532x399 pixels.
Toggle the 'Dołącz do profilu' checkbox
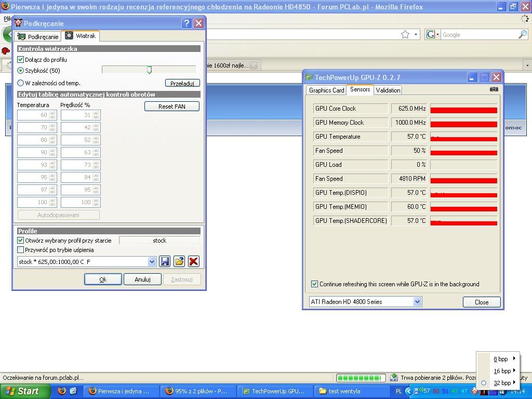(x=21, y=60)
